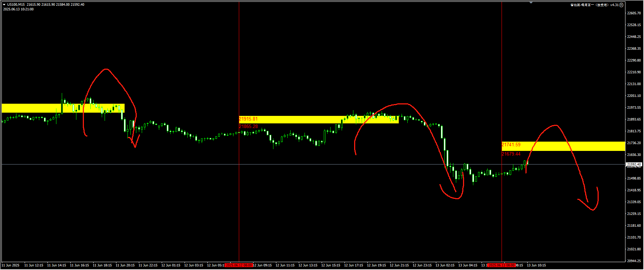Click the 21021.80 price scale label

(x=634, y=249)
